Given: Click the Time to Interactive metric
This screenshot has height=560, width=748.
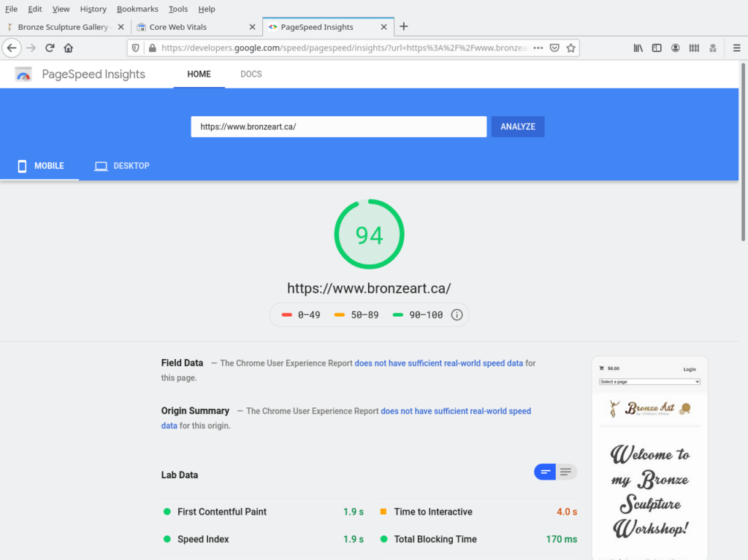Looking at the screenshot, I should [478, 512].
